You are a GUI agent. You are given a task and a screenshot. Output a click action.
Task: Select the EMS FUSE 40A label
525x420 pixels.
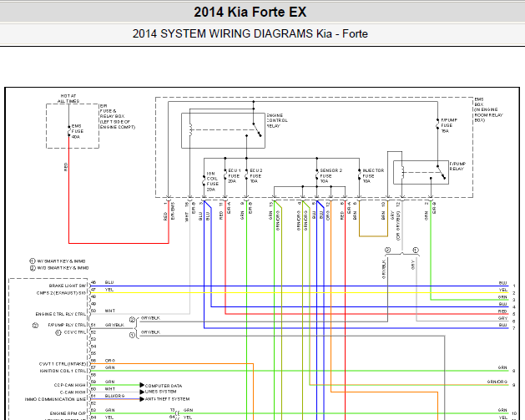(x=78, y=131)
